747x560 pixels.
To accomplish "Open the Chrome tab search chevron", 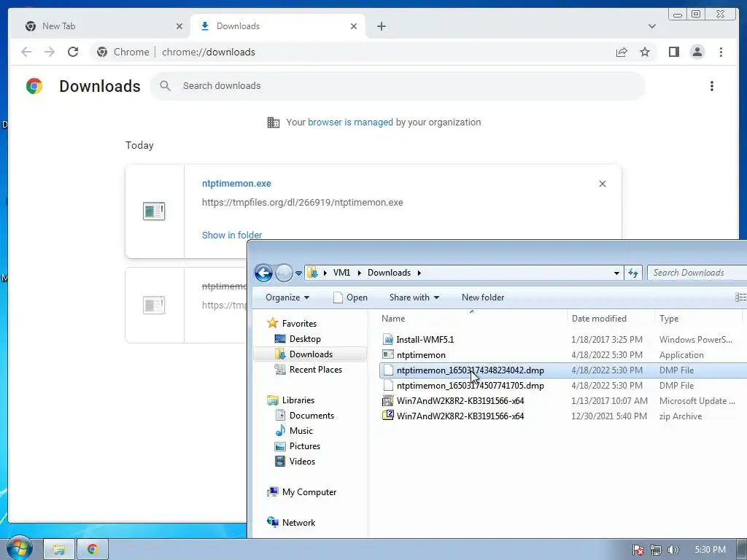I will click(651, 26).
